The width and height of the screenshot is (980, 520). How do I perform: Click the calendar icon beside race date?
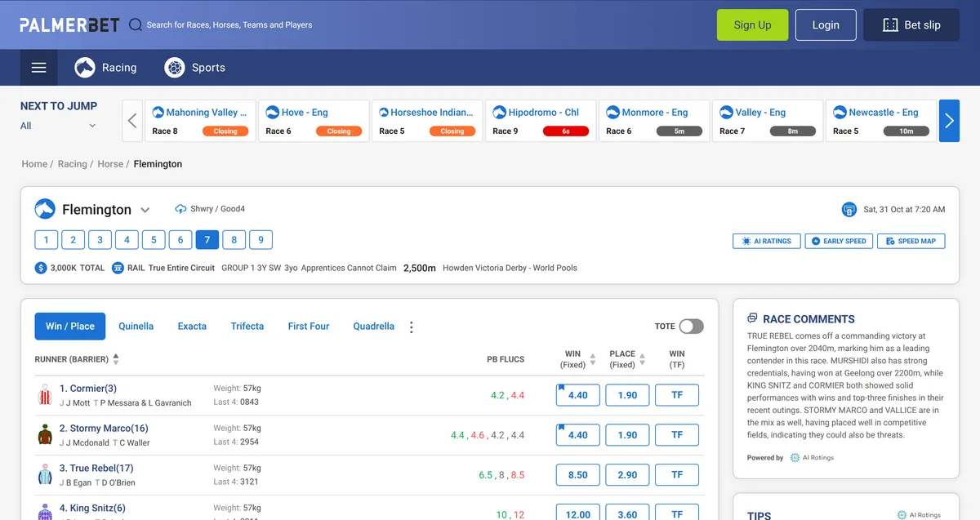(x=849, y=210)
